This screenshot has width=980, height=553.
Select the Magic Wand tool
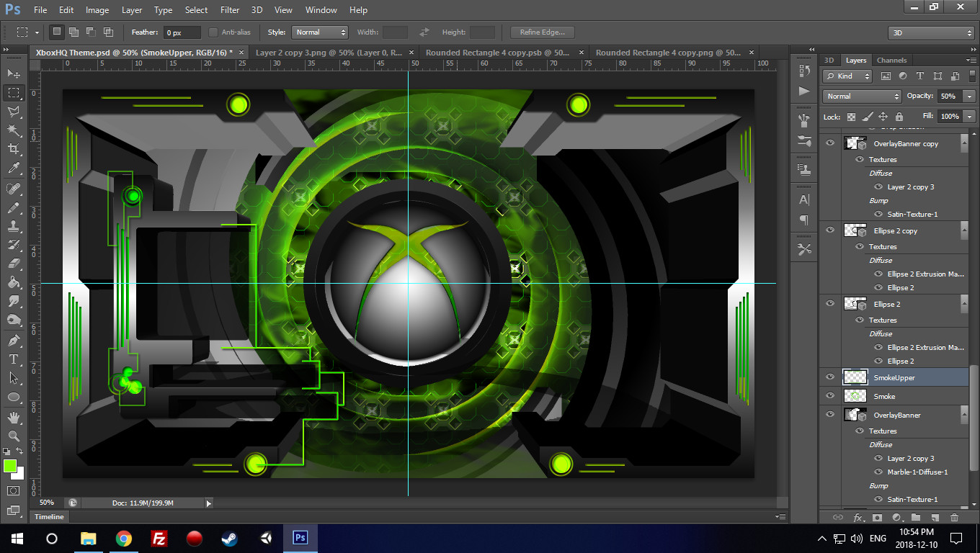[x=14, y=130]
